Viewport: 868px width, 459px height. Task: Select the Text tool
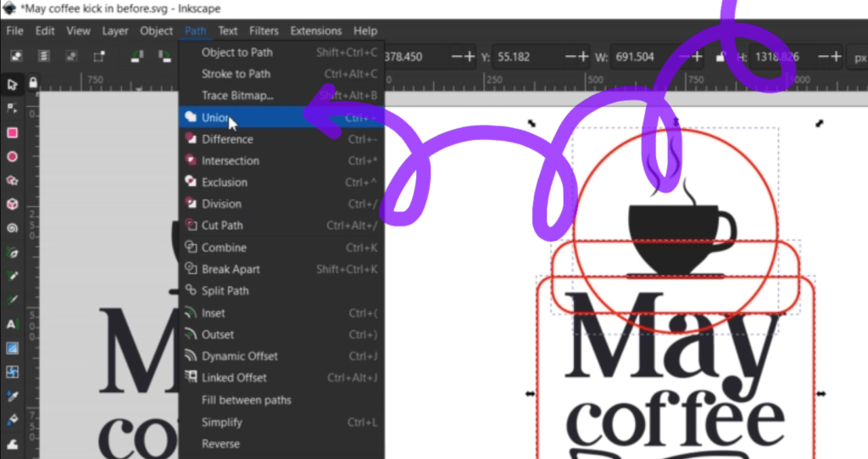click(x=12, y=324)
